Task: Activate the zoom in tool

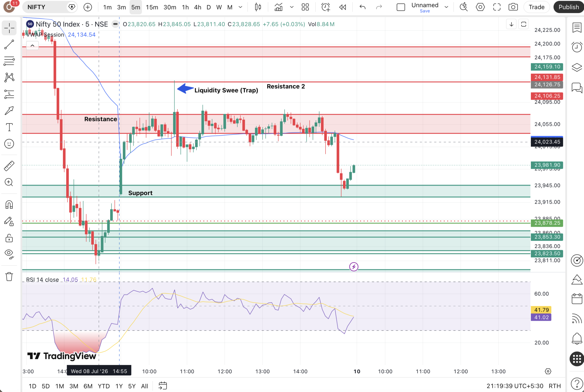Action: (x=9, y=182)
